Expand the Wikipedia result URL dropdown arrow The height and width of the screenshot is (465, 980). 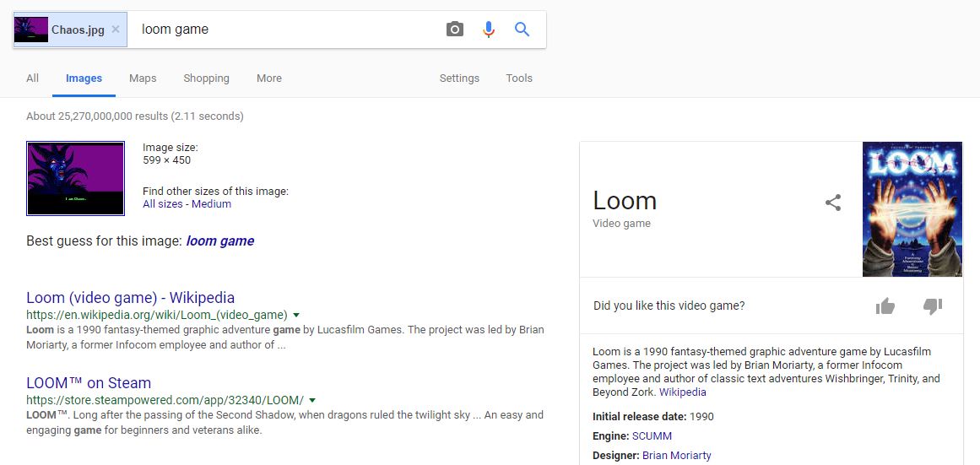click(x=296, y=315)
